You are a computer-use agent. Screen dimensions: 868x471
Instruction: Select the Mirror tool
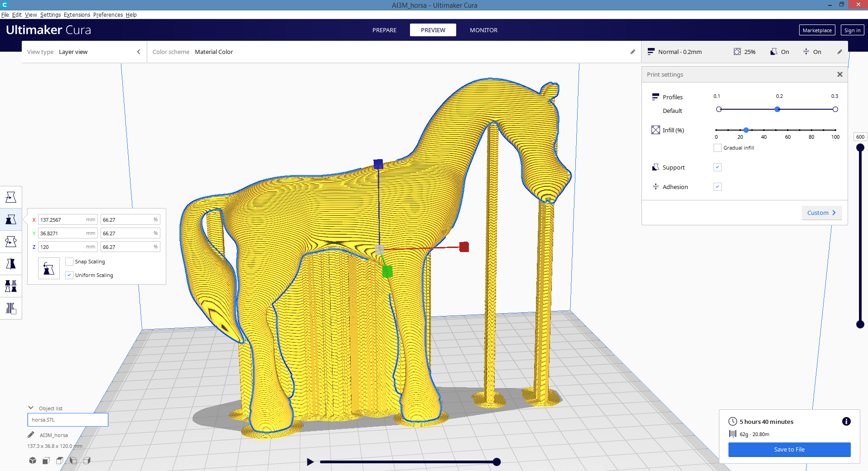point(11,263)
